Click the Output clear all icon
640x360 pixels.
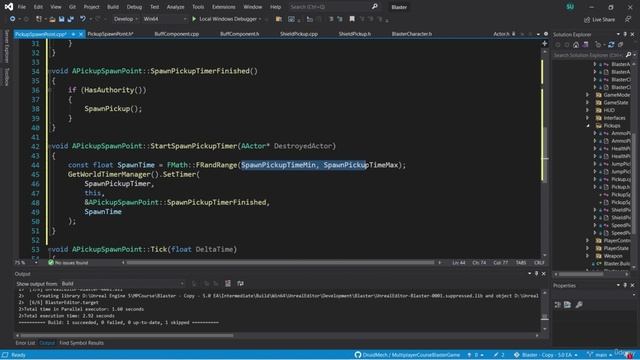pyautogui.click(x=228, y=283)
